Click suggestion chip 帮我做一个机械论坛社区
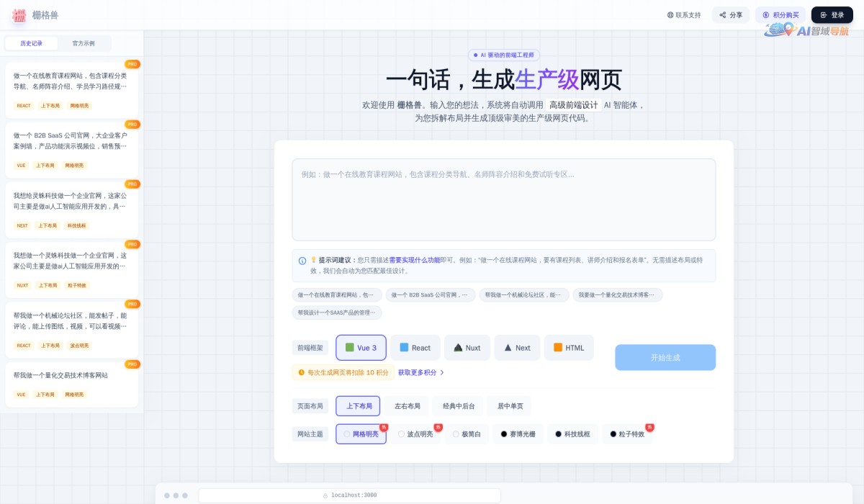864x504 pixels. [x=523, y=294]
